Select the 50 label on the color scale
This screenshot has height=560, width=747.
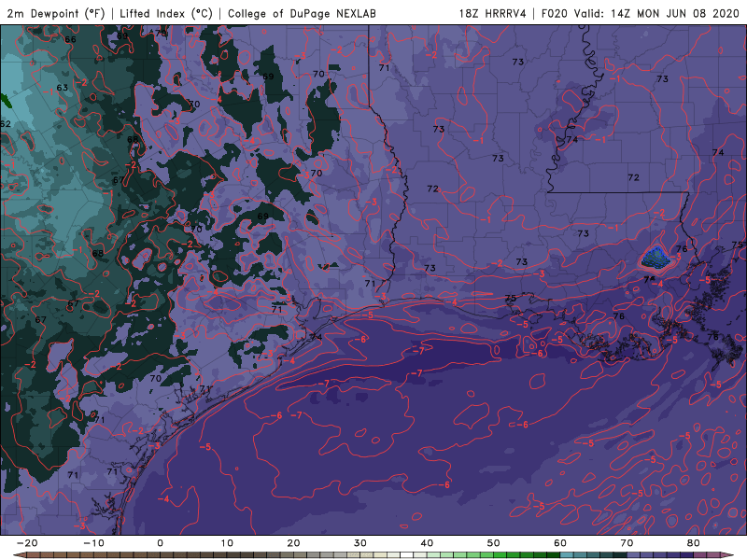click(x=494, y=543)
